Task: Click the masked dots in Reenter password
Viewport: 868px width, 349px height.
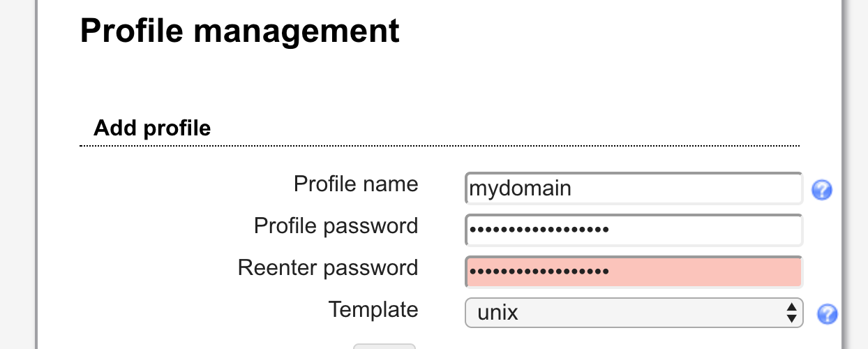Action: click(x=539, y=272)
